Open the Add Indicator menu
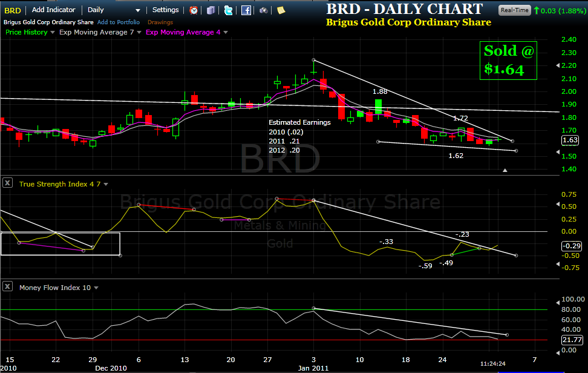The height and width of the screenshot is (373, 588). pyautogui.click(x=54, y=10)
